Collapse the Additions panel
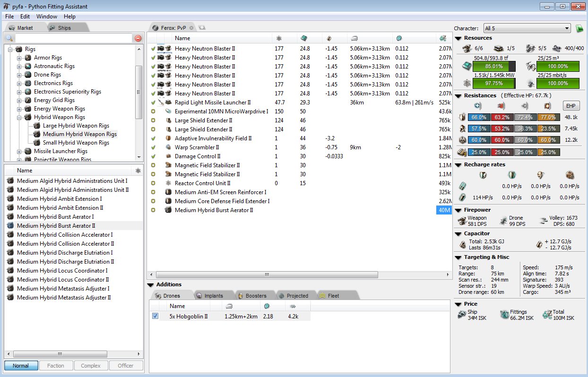The image size is (588, 377). [x=150, y=285]
